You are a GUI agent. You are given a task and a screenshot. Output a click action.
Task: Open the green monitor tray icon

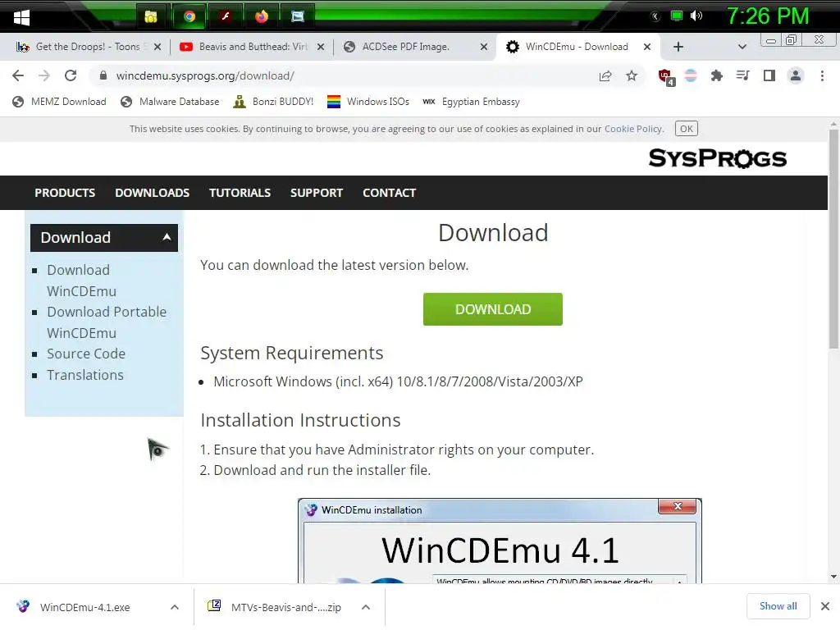pos(677,16)
